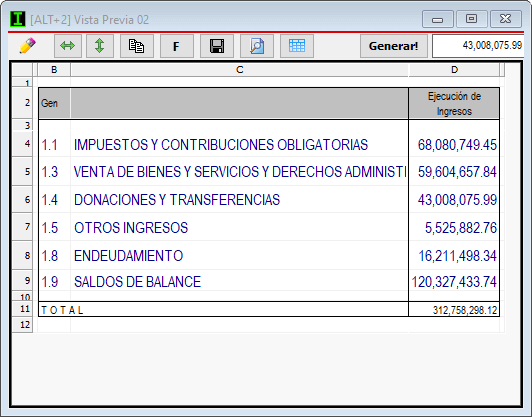Click the horizontal width-fit arrows icon
The height and width of the screenshot is (417, 532).
tap(68, 46)
